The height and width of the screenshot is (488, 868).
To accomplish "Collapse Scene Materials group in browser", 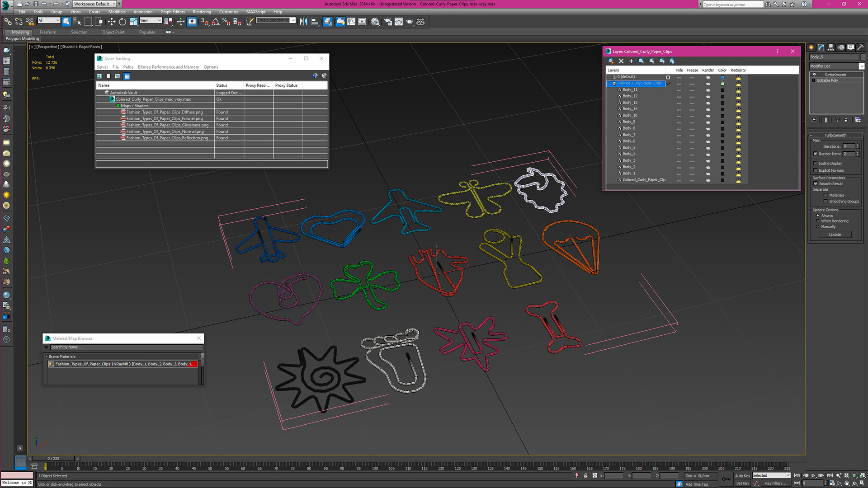I will tap(46, 357).
